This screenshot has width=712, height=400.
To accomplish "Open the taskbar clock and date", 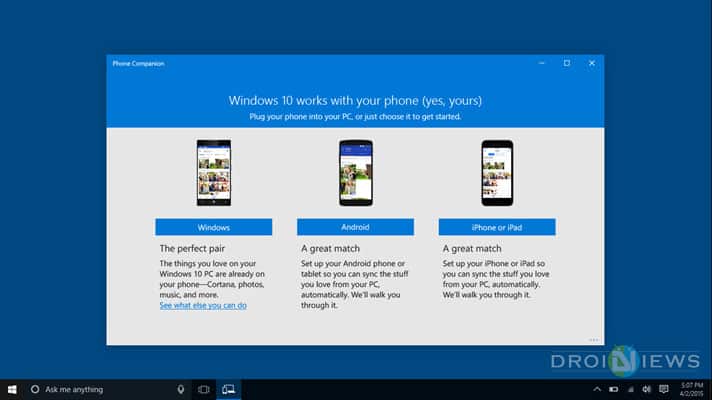I will tap(692, 390).
